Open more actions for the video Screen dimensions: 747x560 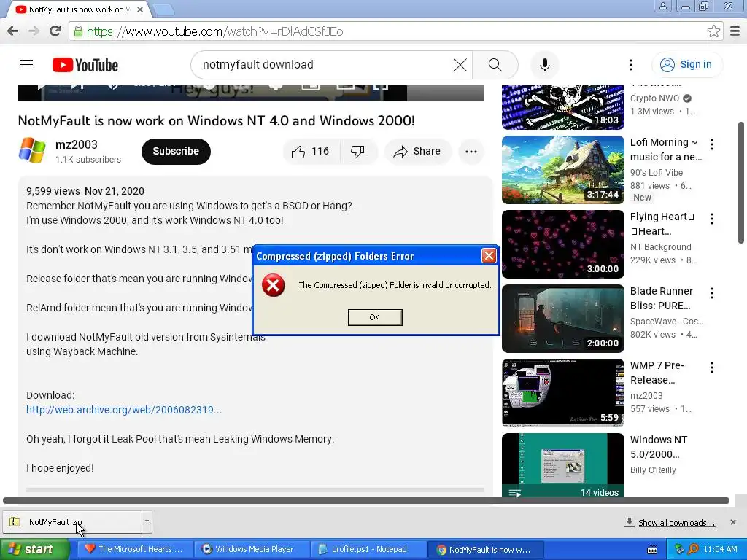click(471, 152)
